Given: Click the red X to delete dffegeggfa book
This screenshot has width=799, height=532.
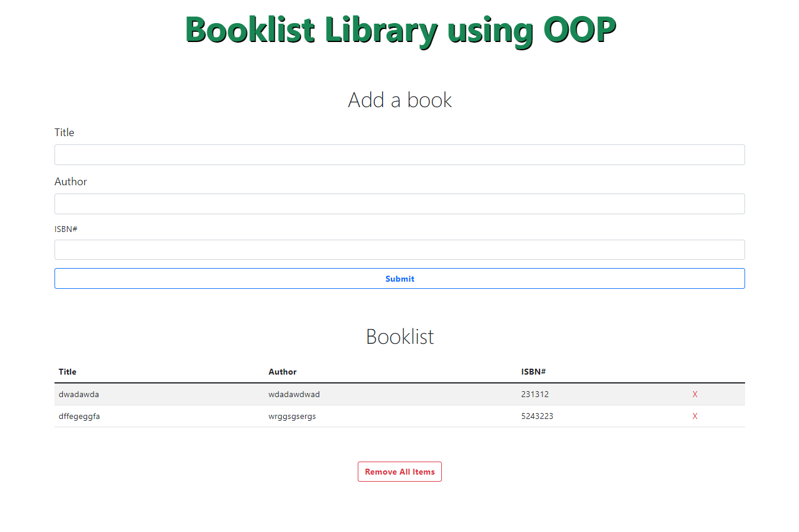Looking at the screenshot, I should (x=695, y=416).
